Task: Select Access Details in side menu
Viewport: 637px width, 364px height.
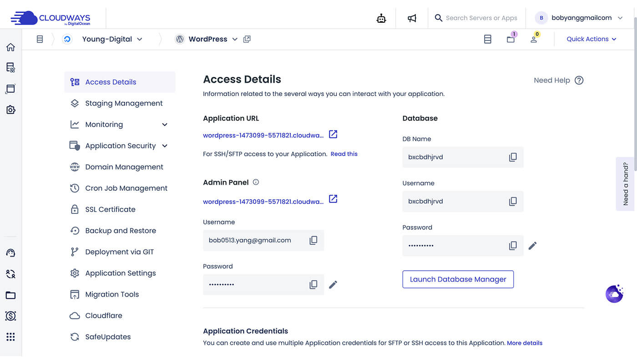Action: pos(120,82)
